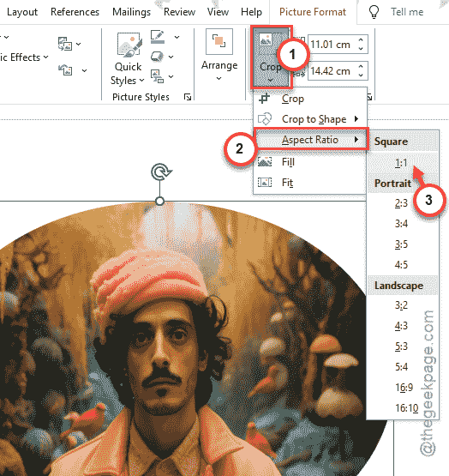Click the 14.42 cm width field
Screen dimensions: 449x476
click(332, 71)
